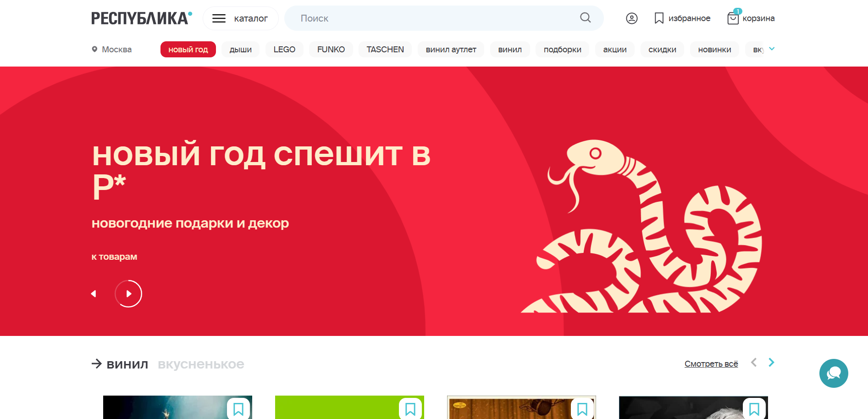Viewport: 868px width, 419px height.
Task: Open the корзина cart icon
Action: coord(751,18)
